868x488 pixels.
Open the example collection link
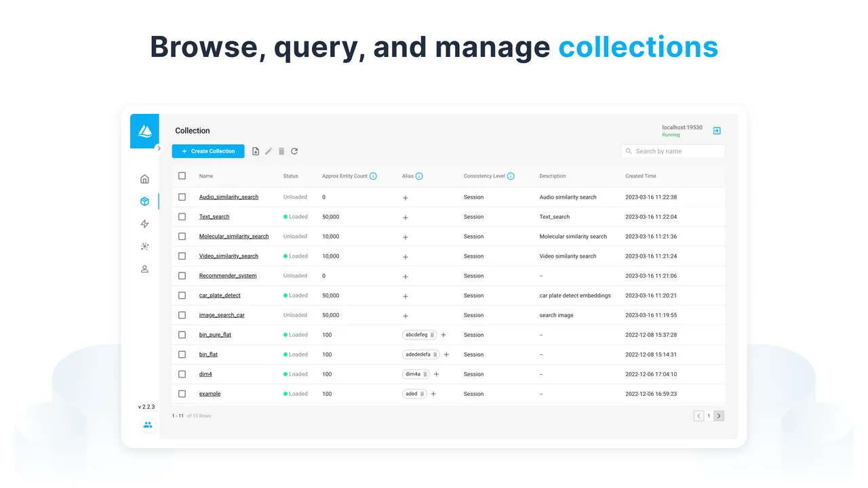pyautogui.click(x=210, y=394)
